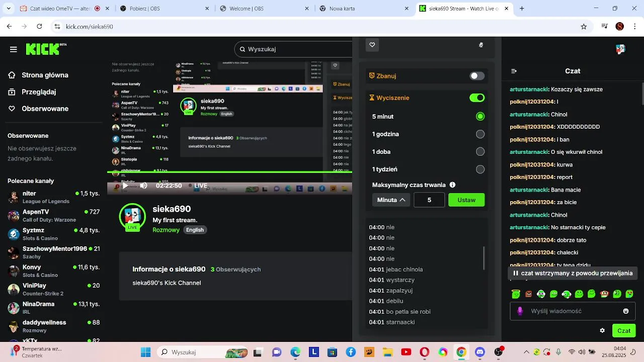Image resolution: width=644 pixels, height=362 pixels.
Task: Switch to Pobierz | OBS tab
Action: coord(165,9)
